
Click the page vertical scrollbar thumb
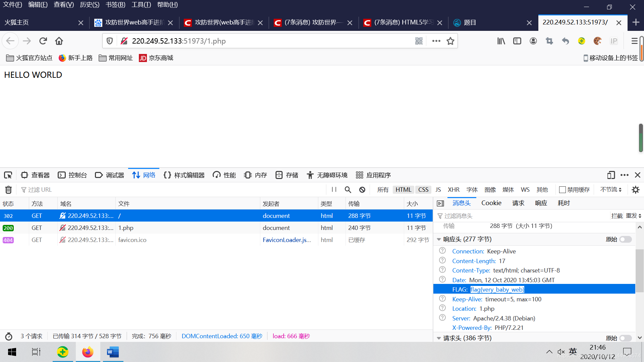641,138
